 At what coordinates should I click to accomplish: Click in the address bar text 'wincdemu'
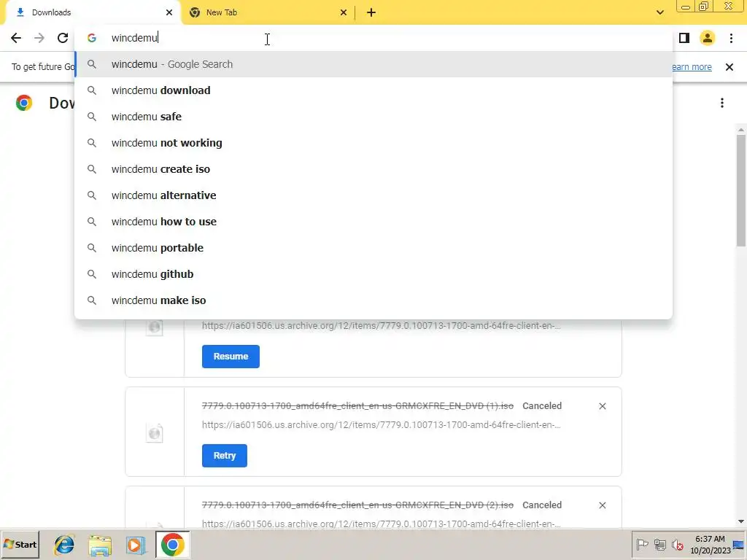pos(134,38)
